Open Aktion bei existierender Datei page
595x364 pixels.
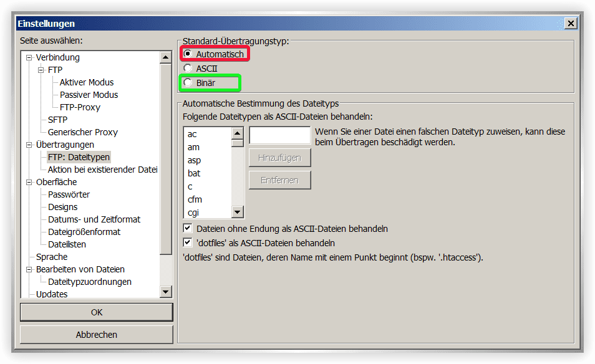click(102, 170)
